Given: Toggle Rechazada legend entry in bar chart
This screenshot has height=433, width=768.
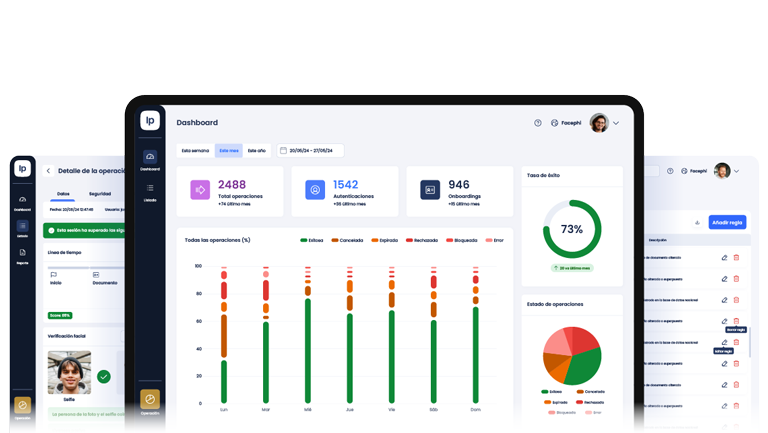Looking at the screenshot, I should point(422,240).
